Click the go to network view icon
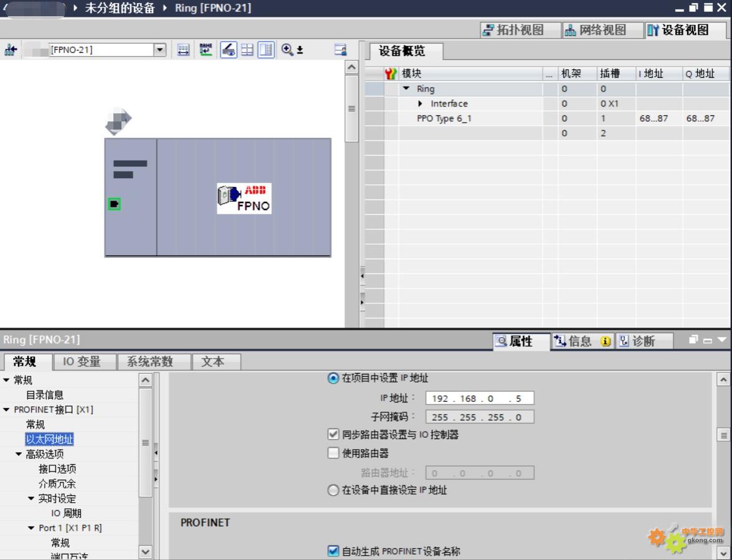732x560 pixels. pos(10,50)
